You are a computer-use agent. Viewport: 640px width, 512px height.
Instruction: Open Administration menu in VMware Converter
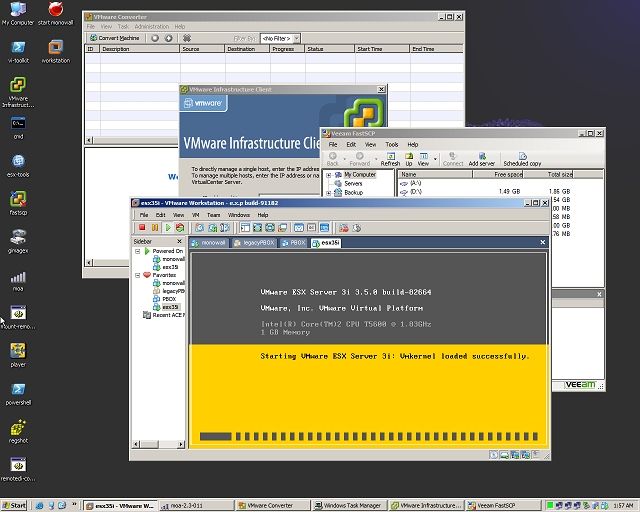tap(151, 27)
